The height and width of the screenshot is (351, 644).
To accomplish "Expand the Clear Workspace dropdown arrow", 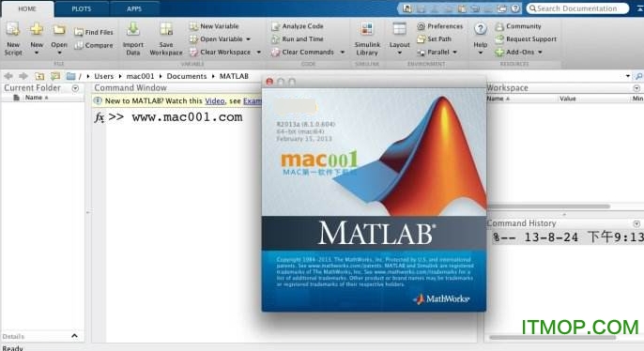I will [258, 53].
